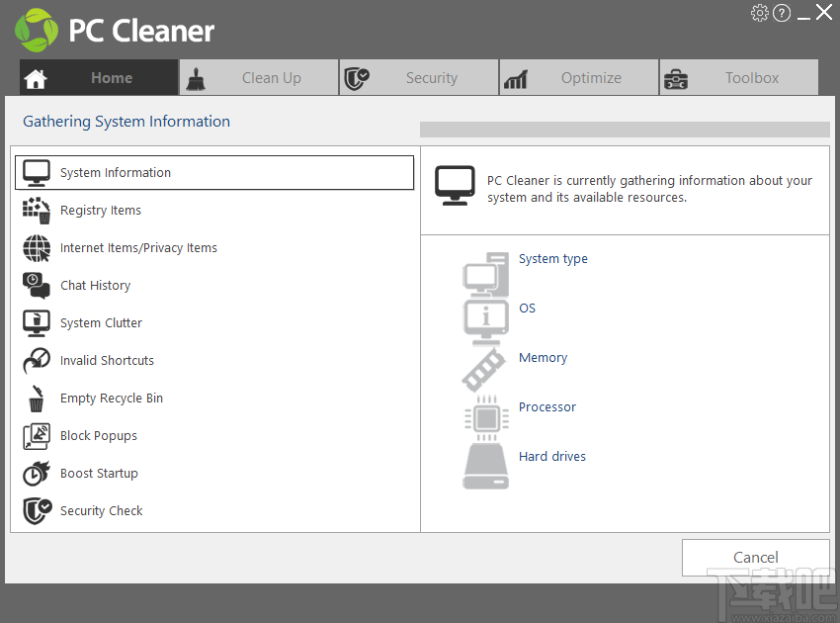Screen dimensions: 840x623
Task: Click the OS label
Action: [x=527, y=309]
